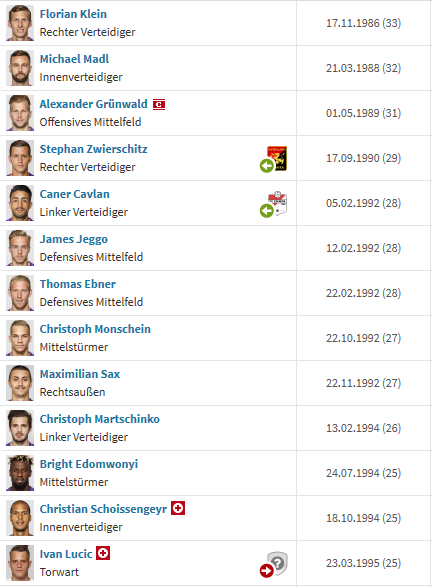Click the green arrow on Zwierschitz's transfer icon
The width and height of the screenshot is (432, 587).
point(267,165)
